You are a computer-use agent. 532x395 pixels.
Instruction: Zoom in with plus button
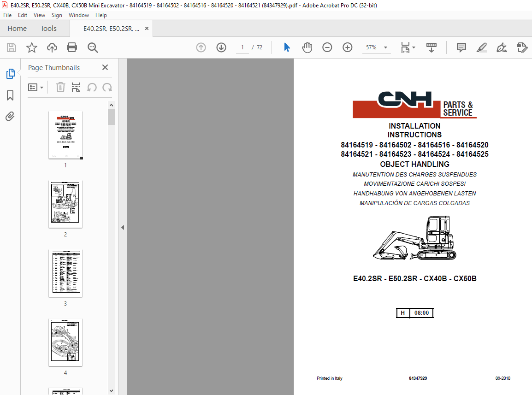pyautogui.click(x=348, y=47)
